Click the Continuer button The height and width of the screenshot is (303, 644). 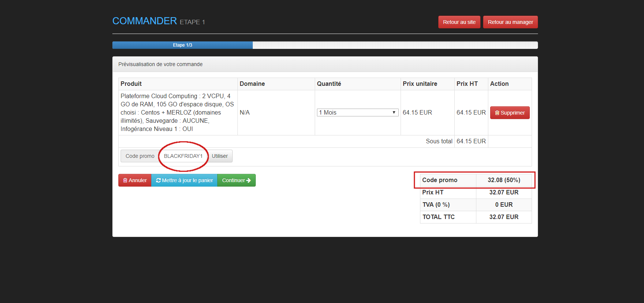tap(236, 180)
